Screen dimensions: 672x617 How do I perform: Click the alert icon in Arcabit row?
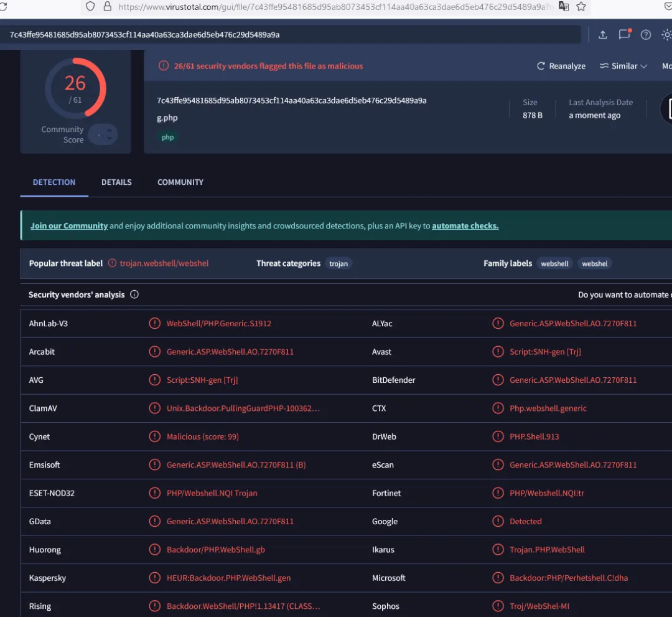155,352
